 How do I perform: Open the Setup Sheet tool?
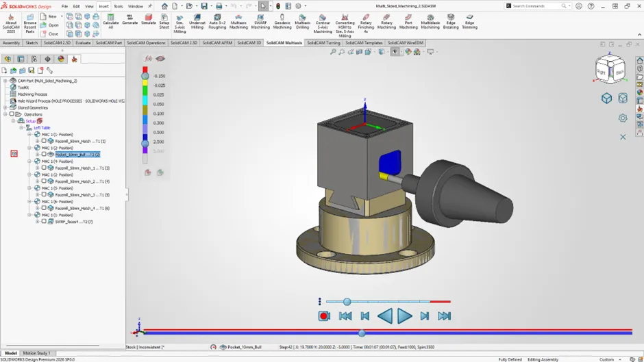164,21
